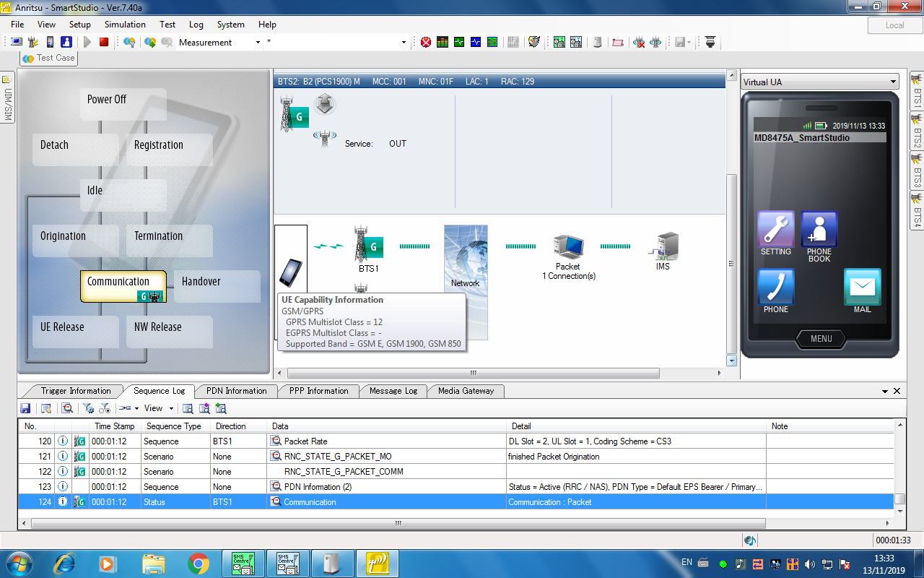924x578 pixels.
Task: Click the BTS1 cell tower icon
Action: click(x=368, y=243)
